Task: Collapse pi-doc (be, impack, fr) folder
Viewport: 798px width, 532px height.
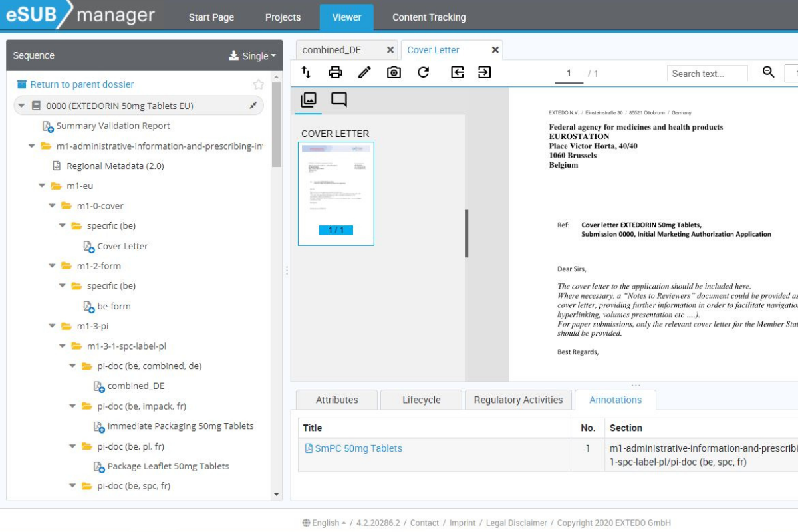Action: [72, 406]
